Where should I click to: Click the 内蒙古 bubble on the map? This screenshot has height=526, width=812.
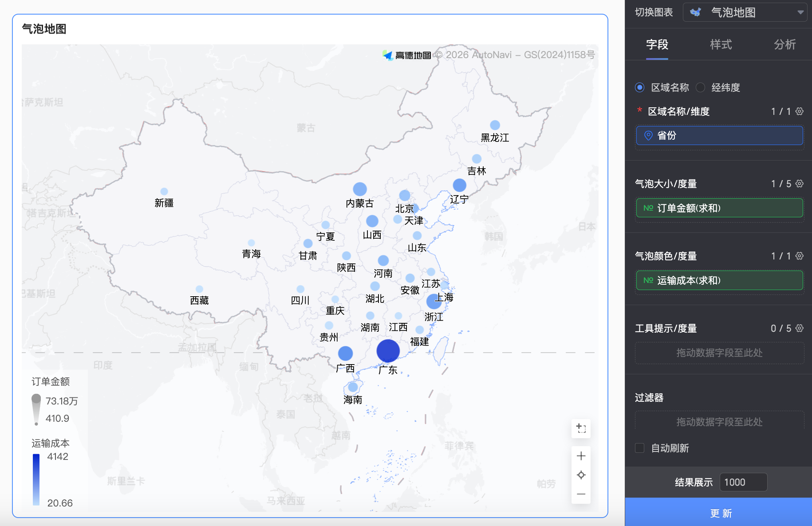pyautogui.click(x=360, y=189)
